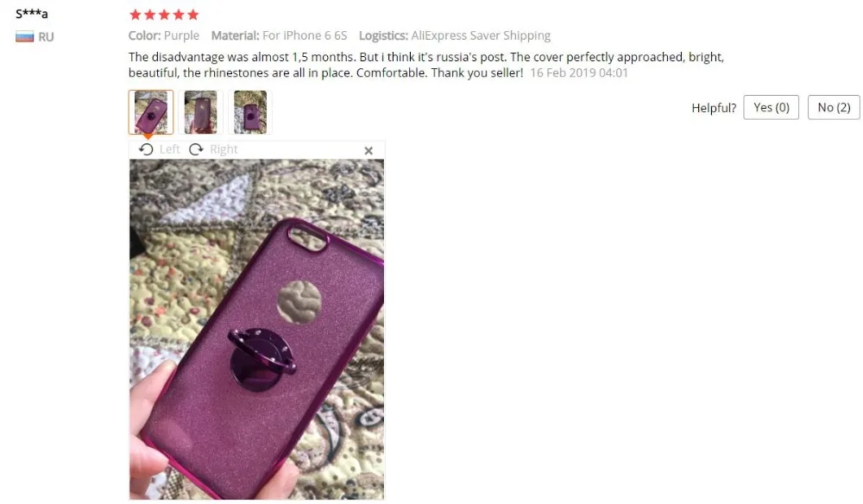
Task: Vote No (2) on review helpfulness
Action: tap(834, 107)
